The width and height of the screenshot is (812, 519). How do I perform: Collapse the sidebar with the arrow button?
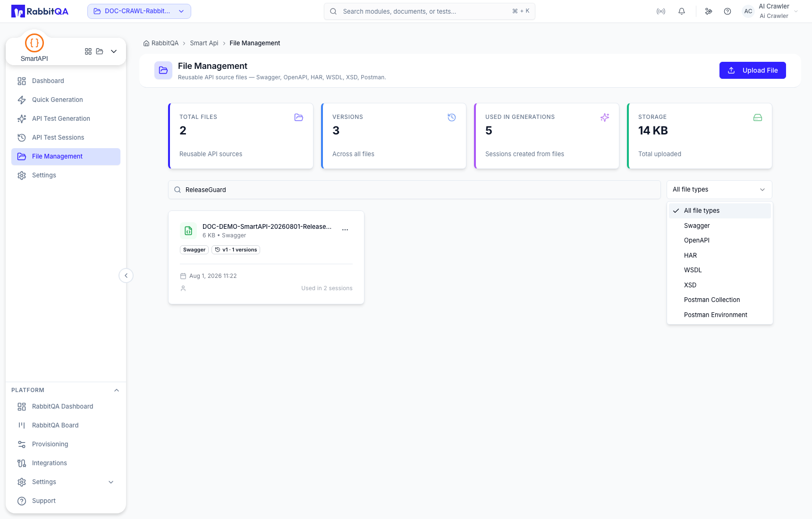tap(126, 276)
